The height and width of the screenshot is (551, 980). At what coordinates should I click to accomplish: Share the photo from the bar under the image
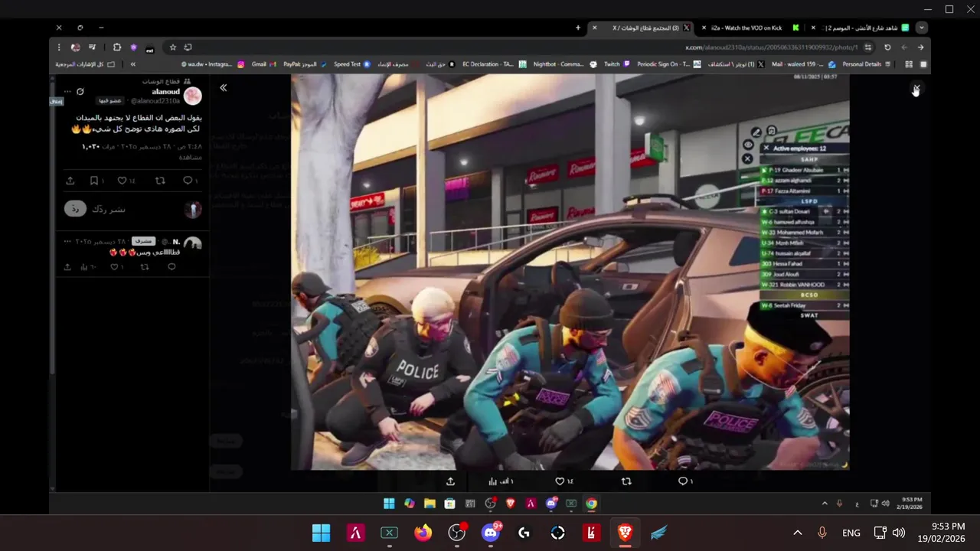[450, 481]
